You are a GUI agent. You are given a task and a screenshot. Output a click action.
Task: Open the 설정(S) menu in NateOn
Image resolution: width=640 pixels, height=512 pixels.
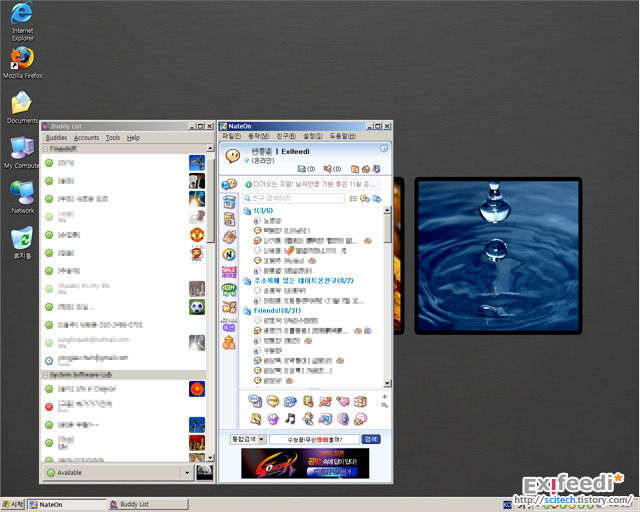click(312, 136)
